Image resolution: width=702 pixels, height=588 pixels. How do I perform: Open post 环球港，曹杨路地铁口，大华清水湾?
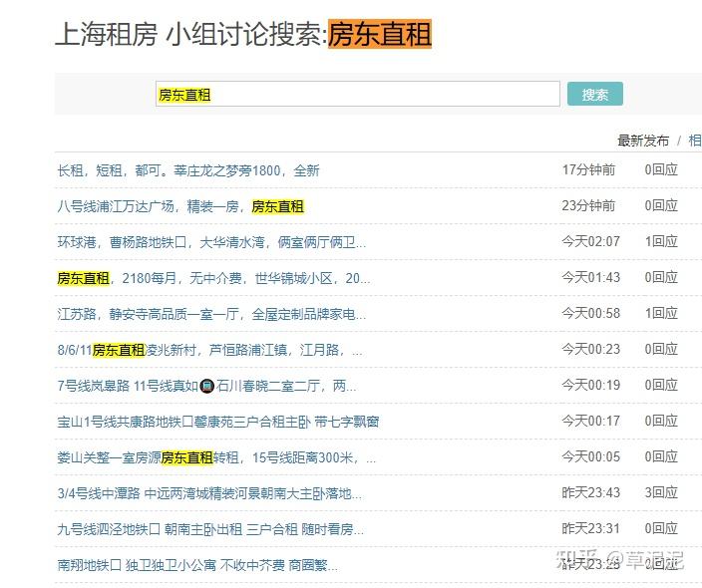(x=211, y=242)
